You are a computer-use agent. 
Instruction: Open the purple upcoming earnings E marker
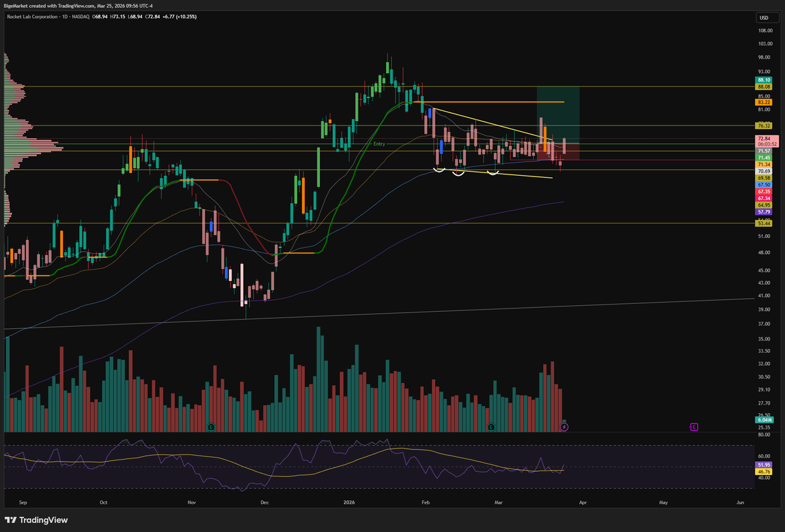click(693, 427)
